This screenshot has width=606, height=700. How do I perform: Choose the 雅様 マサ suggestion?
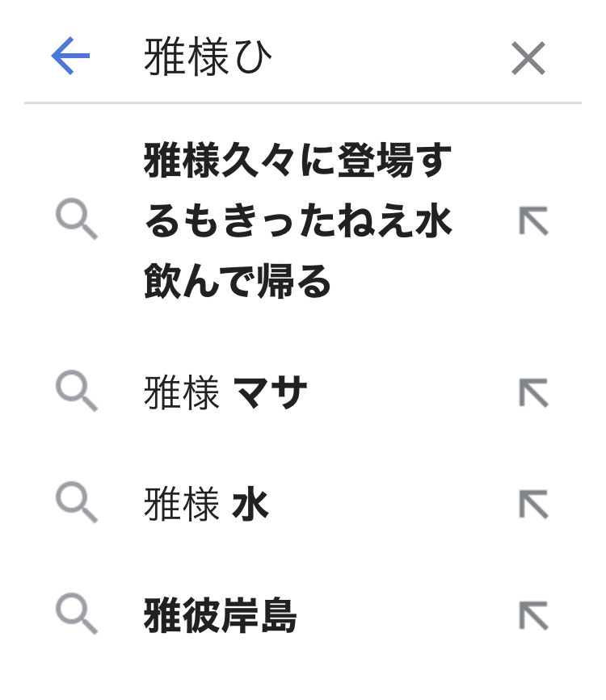(x=226, y=394)
